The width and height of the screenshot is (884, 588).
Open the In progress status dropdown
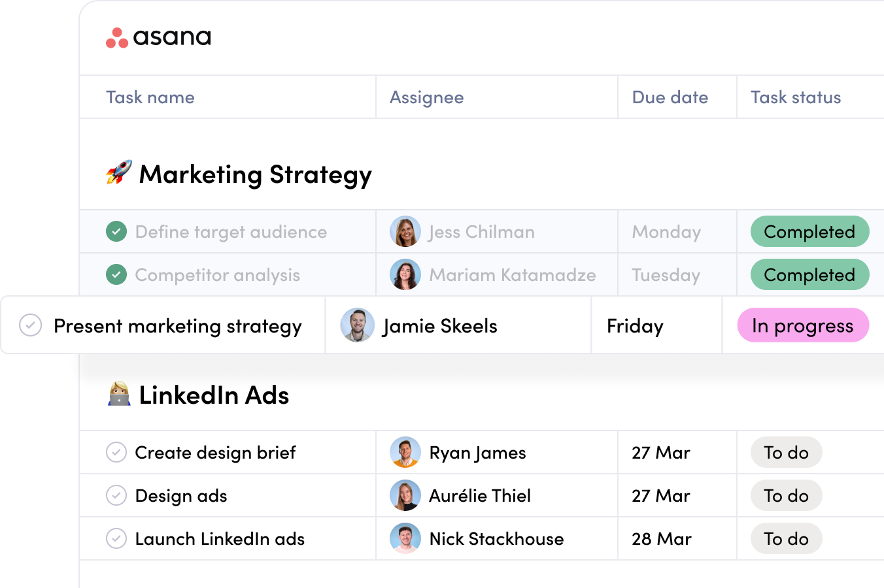(802, 325)
